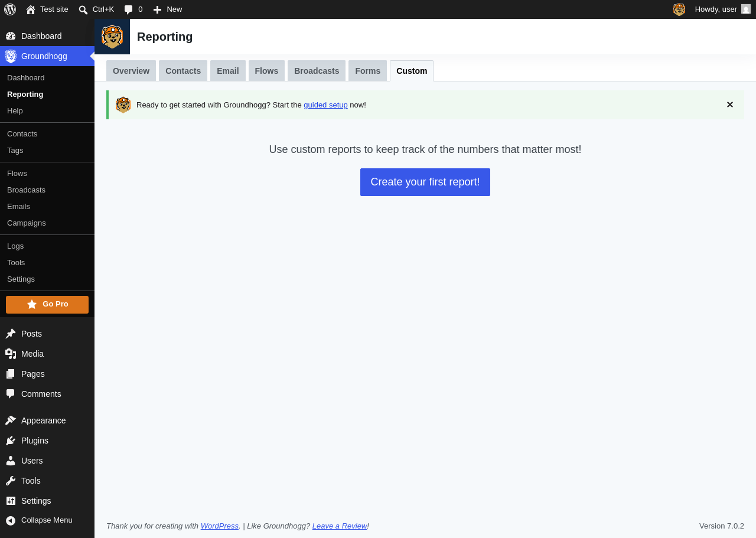Click the Pages icon in sidebar
This screenshot has width=756, height=538.
coord(11,374)
